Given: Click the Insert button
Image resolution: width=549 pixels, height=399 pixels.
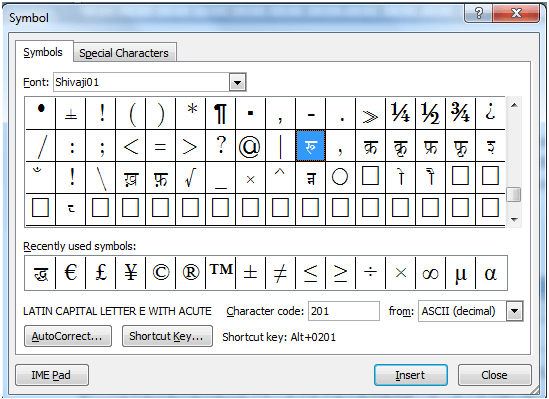Looking at the screenshot, I should 410,375.
